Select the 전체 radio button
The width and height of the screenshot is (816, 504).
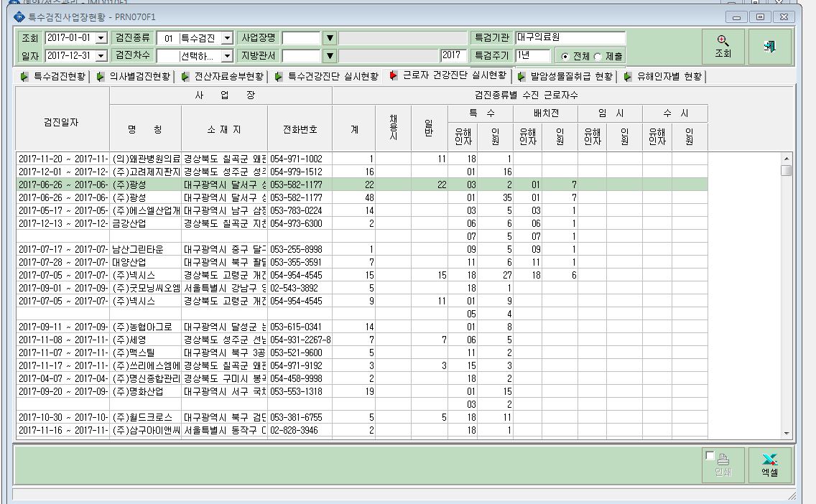coord(565,56)
